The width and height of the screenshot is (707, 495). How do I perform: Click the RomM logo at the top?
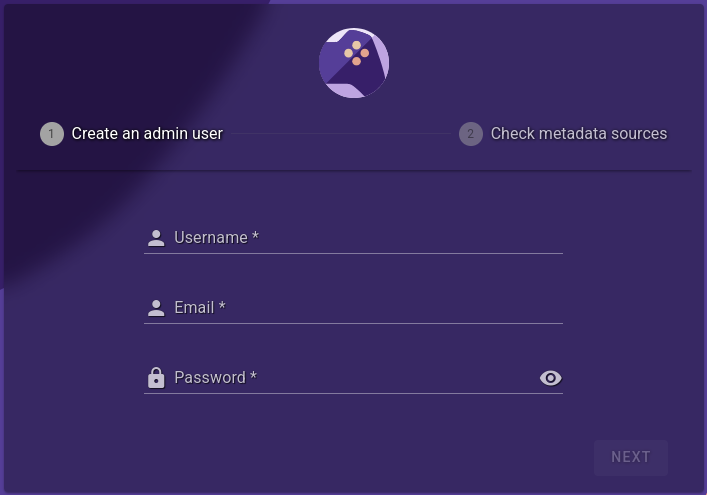point(354,63)
